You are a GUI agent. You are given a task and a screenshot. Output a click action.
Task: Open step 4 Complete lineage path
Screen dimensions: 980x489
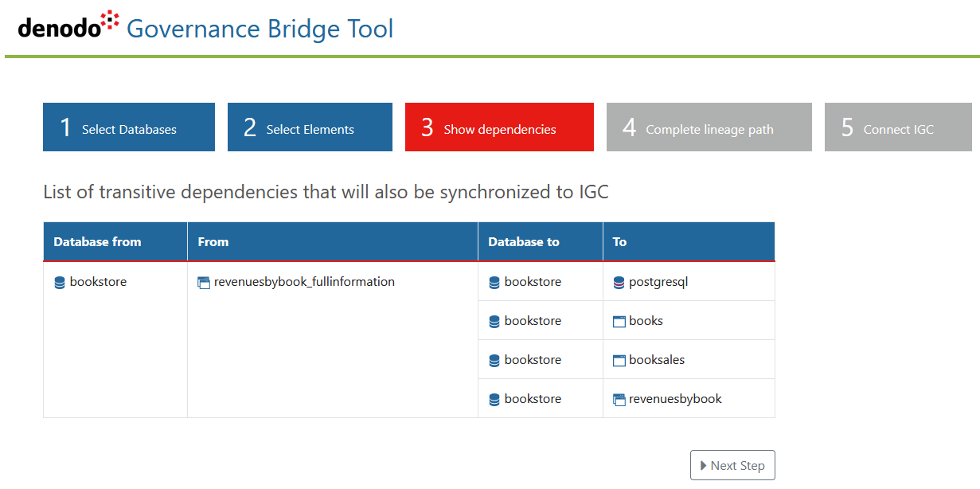pyautogui.click(x=709, y=127)
